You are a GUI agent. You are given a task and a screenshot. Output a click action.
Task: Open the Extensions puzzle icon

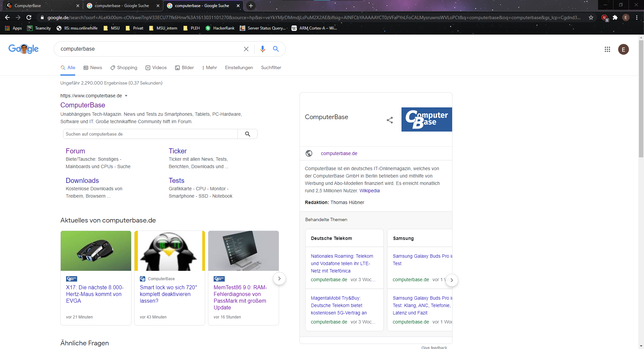pos(615,17)
